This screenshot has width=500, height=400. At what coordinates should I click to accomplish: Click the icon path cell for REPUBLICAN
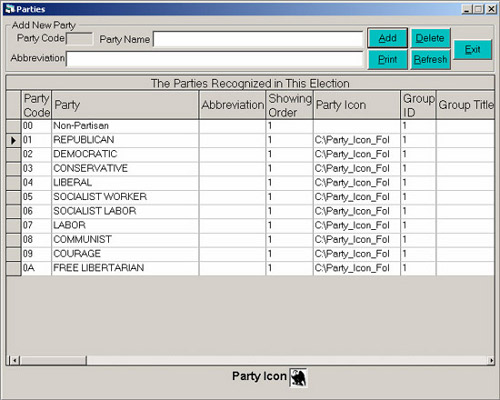point(357,140)
